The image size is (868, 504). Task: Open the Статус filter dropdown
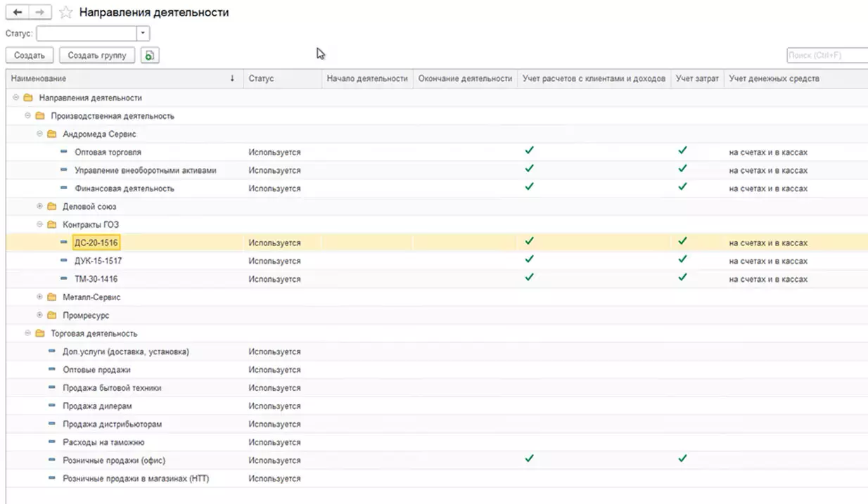tap(143, 33)
